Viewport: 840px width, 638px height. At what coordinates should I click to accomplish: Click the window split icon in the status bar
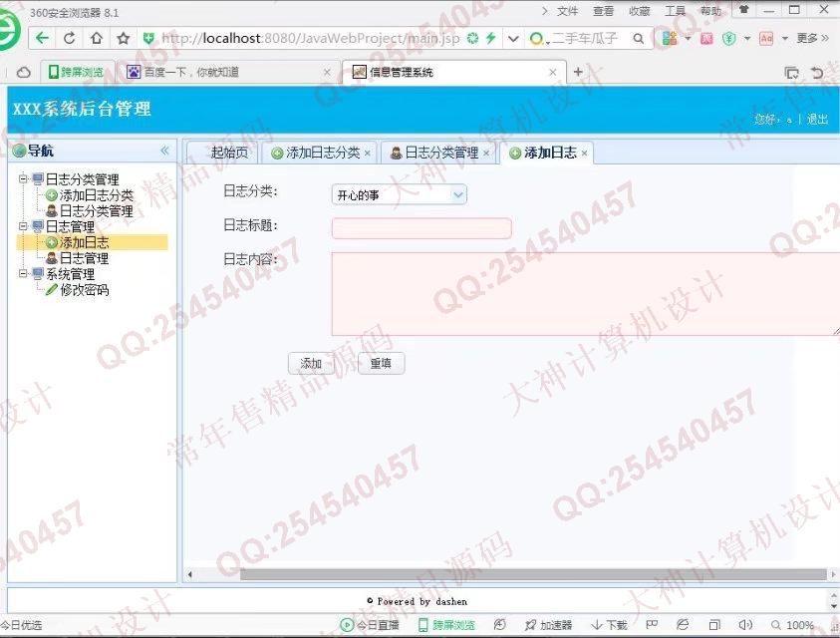click(x=714, y=625)
